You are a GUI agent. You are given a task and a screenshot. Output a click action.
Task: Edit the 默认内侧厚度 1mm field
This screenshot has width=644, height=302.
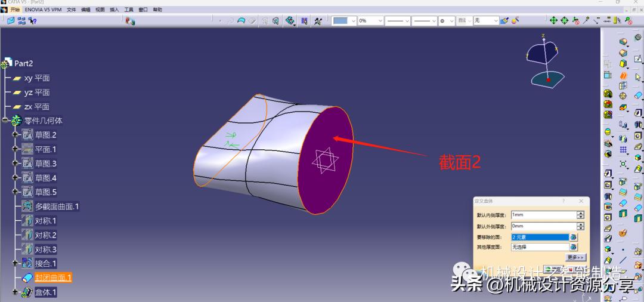point(544,215)
